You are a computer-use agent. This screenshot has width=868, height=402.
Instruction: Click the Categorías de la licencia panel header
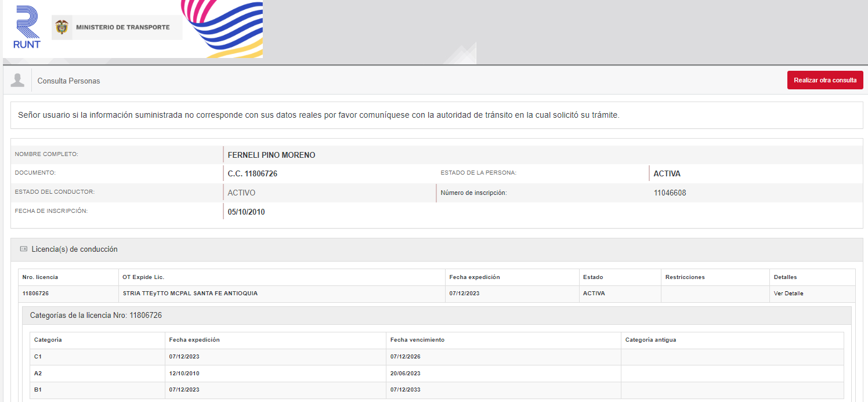pyautogui.click(x=96, y=316)
